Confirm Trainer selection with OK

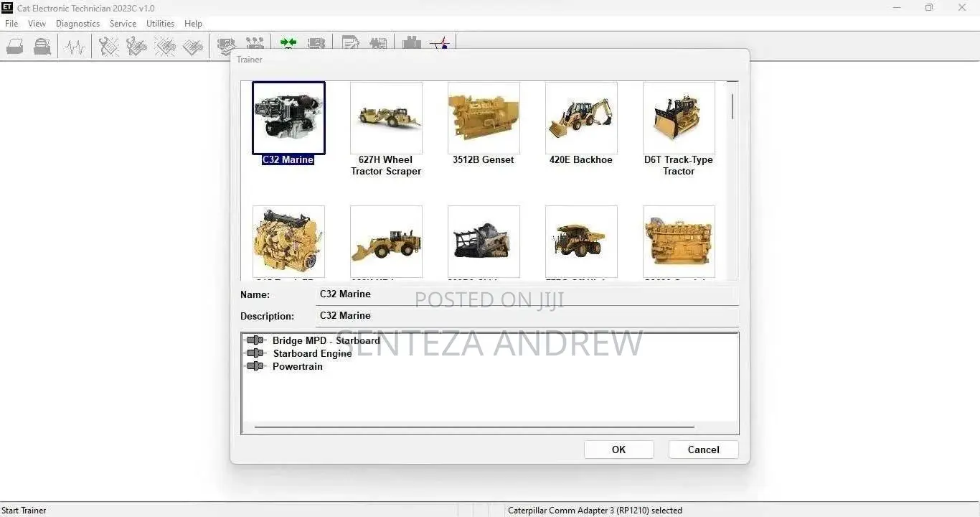pos(618,450)
